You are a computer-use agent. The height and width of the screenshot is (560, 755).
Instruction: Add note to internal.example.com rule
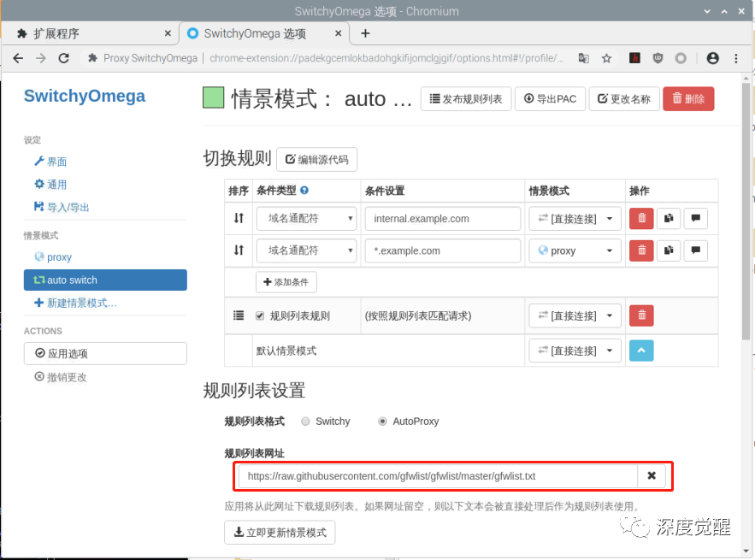695,219
